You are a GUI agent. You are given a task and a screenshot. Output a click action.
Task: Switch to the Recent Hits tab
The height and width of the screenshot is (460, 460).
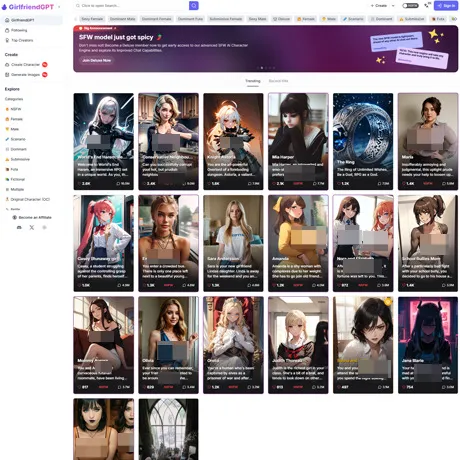coord(278,81)
